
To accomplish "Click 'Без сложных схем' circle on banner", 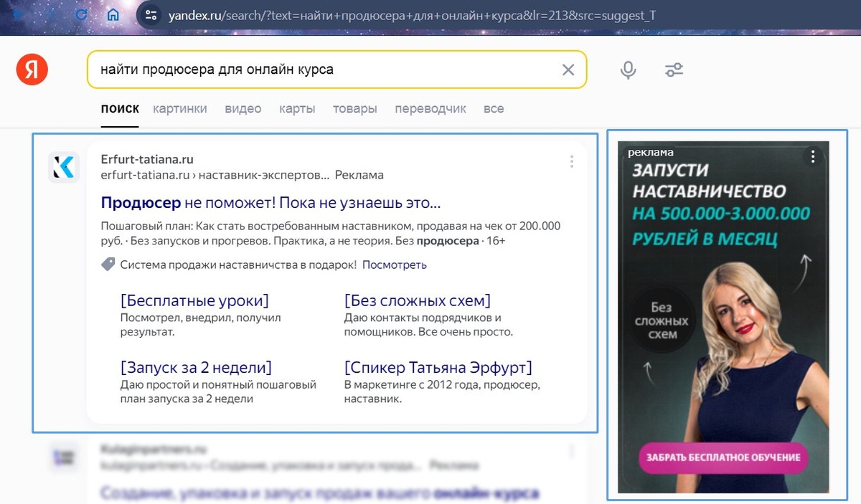I will click(661, 321).
